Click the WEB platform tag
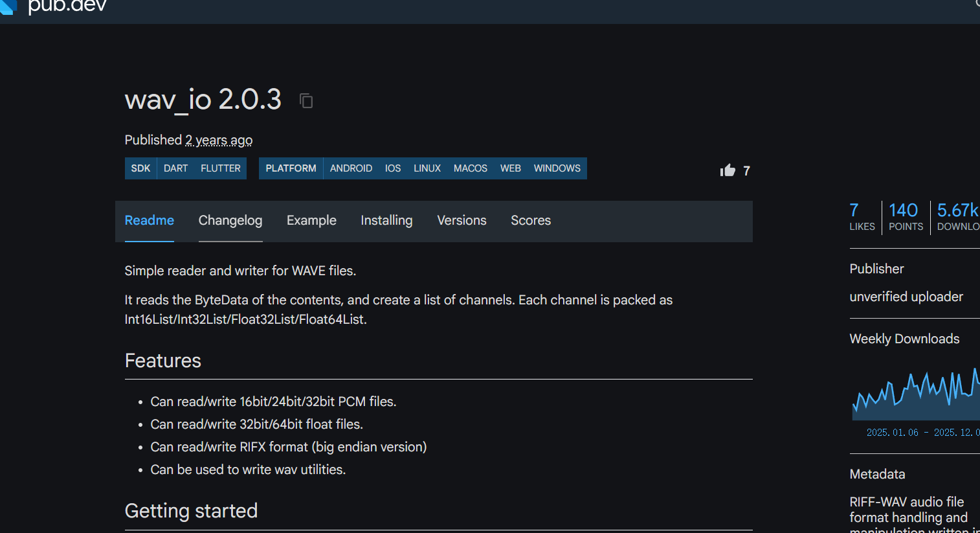This screenshot has height=533, width=980. [x=510, y=168]
